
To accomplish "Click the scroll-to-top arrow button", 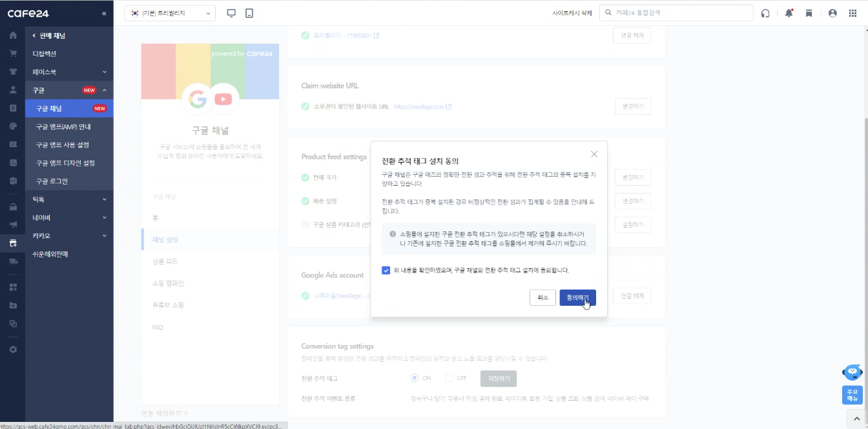I will click(856, 420).
